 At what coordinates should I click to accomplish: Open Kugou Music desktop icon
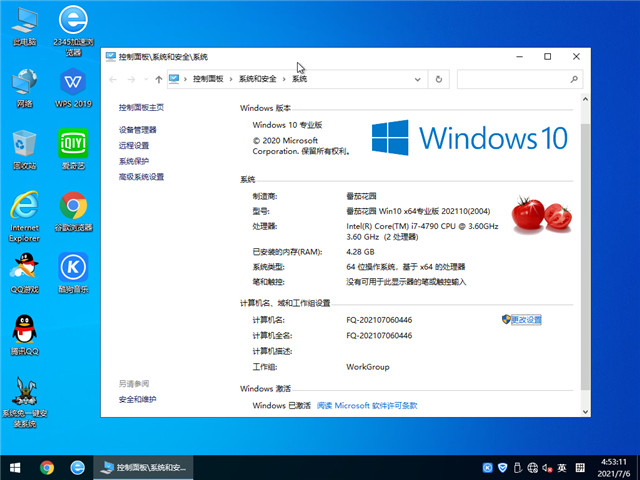[72, 268]
